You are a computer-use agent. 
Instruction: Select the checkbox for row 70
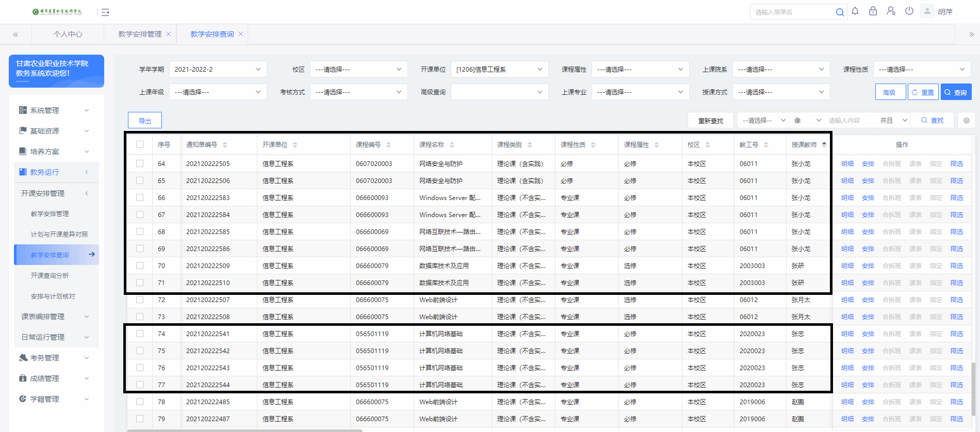[x=140, y=265]
